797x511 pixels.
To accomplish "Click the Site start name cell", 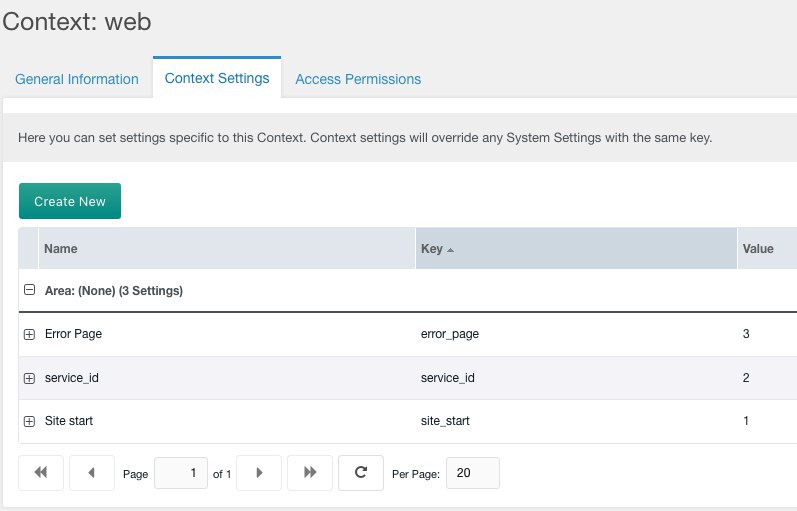I will 69,421.
